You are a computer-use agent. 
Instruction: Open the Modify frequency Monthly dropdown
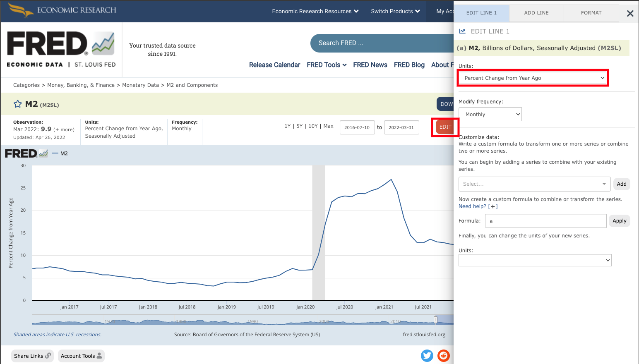490,114
